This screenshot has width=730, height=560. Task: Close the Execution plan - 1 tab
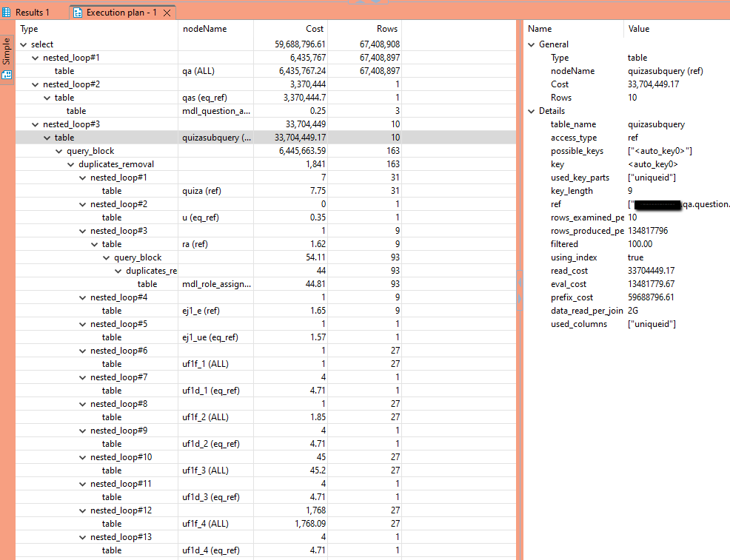(167, 13)
